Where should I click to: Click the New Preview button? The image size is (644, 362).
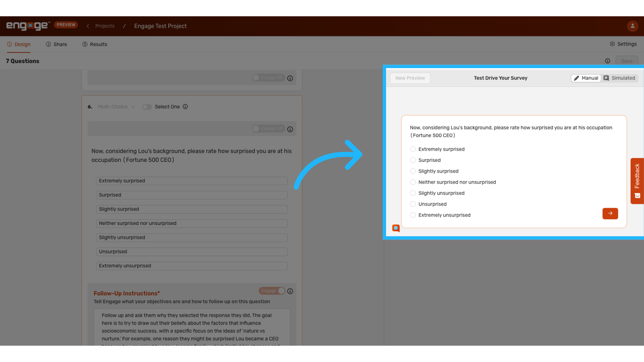pyautogui.click(x=410, y=78)
